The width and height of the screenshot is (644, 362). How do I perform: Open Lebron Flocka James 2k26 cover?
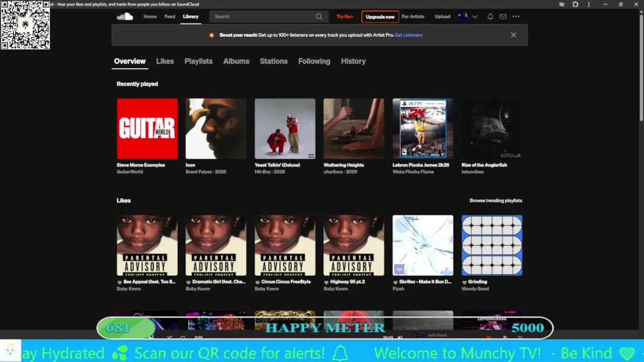click(x=423, y=129)
